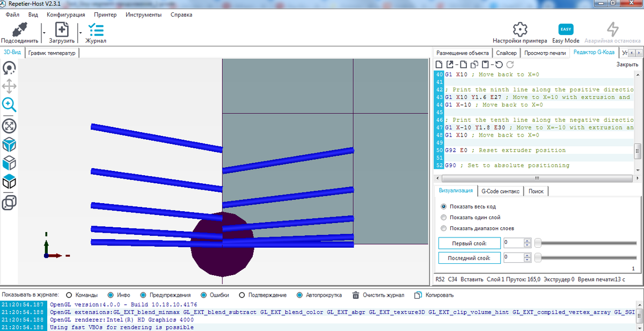Click the second blank page icon
The width and height of the screenshot is (644, 331).
(x=463, y=64)
